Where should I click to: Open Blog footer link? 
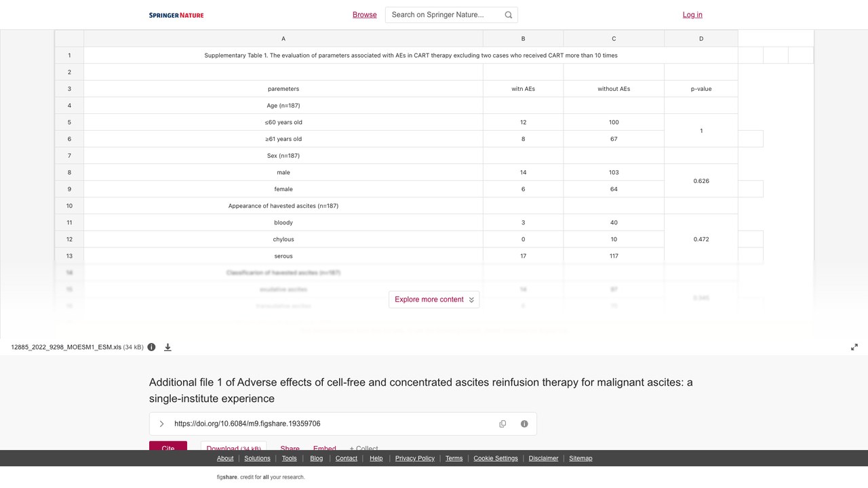pos(317,458)
